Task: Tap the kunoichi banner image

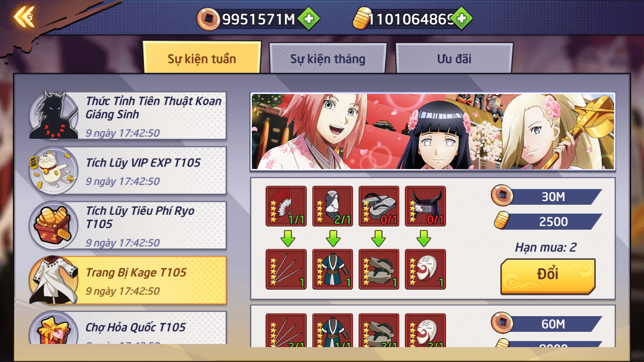Action: [433, 132]
